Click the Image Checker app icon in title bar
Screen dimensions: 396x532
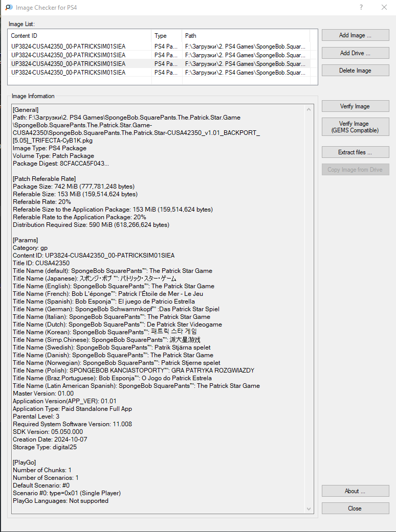click(x=9, y=7)
